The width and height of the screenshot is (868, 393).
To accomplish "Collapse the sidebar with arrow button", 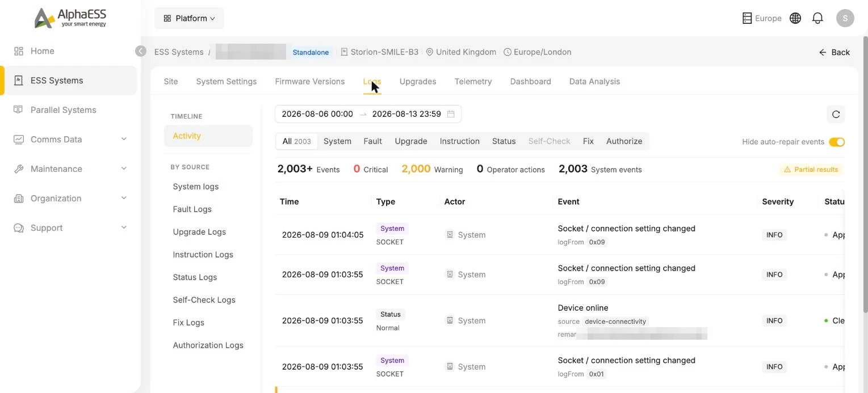I will pos(141,51).
